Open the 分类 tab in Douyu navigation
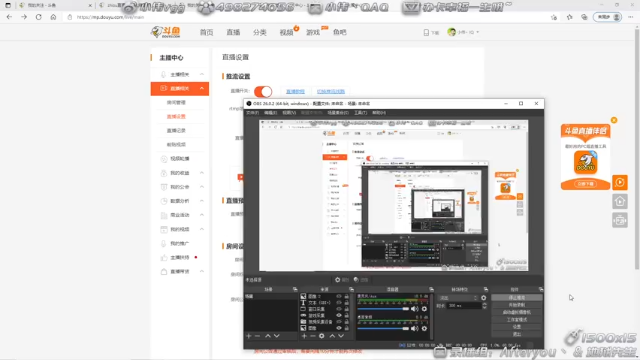The width and height of the screenshot is (640, 360). (x=260, y=32)
